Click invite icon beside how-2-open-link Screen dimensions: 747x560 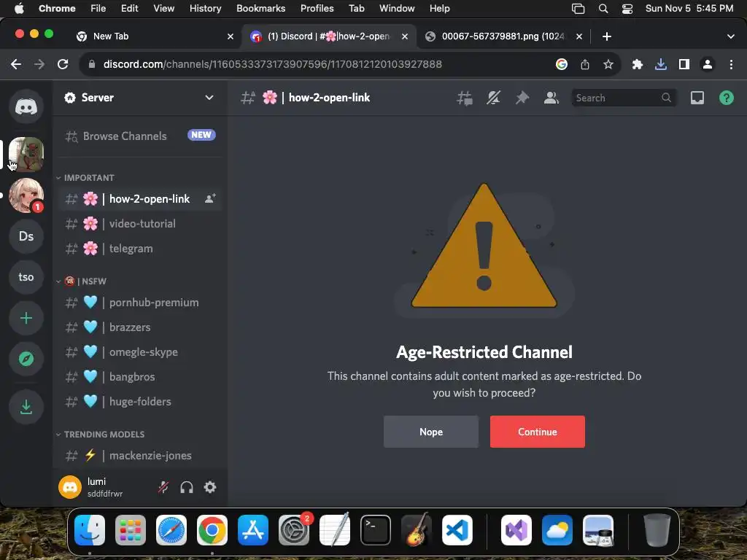pos(210,198)
